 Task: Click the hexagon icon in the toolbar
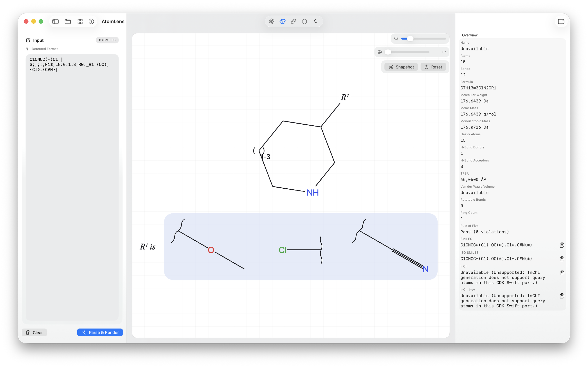coord(304,21)
